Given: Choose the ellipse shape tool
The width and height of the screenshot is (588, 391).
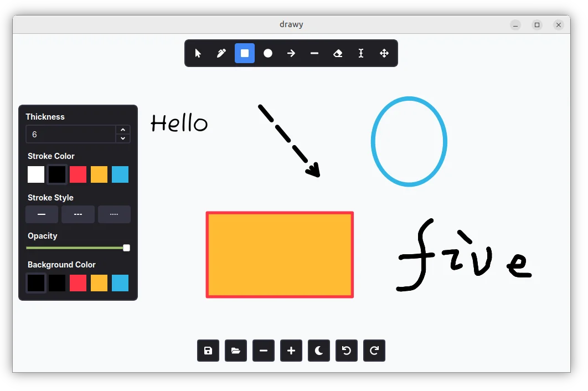Looking at the screenshot, I should [268, 53].
